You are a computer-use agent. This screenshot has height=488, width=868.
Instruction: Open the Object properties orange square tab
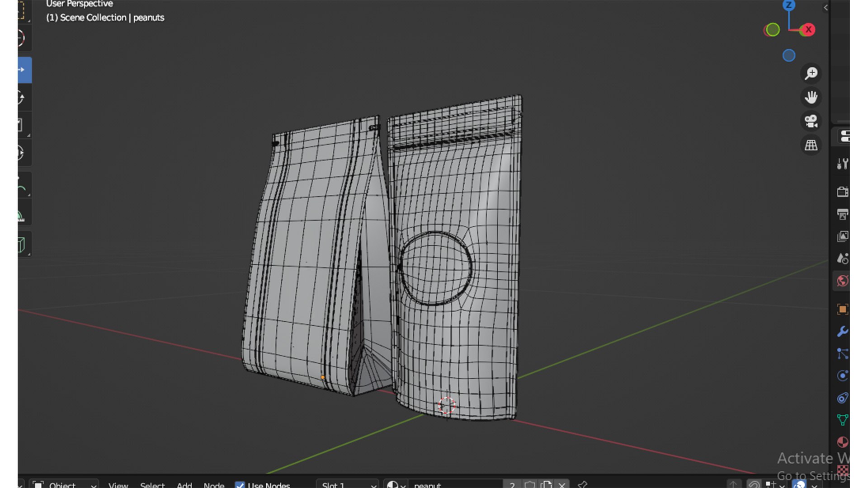click(842, 310)
